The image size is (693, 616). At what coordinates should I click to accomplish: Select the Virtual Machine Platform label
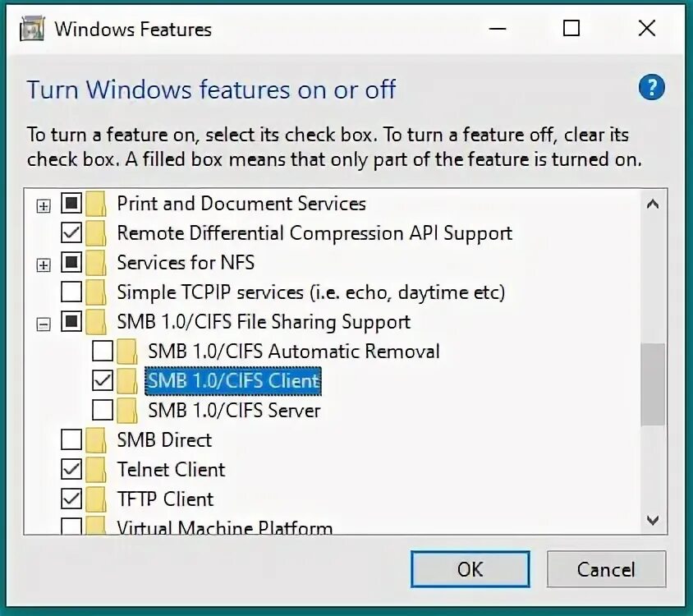224,527
